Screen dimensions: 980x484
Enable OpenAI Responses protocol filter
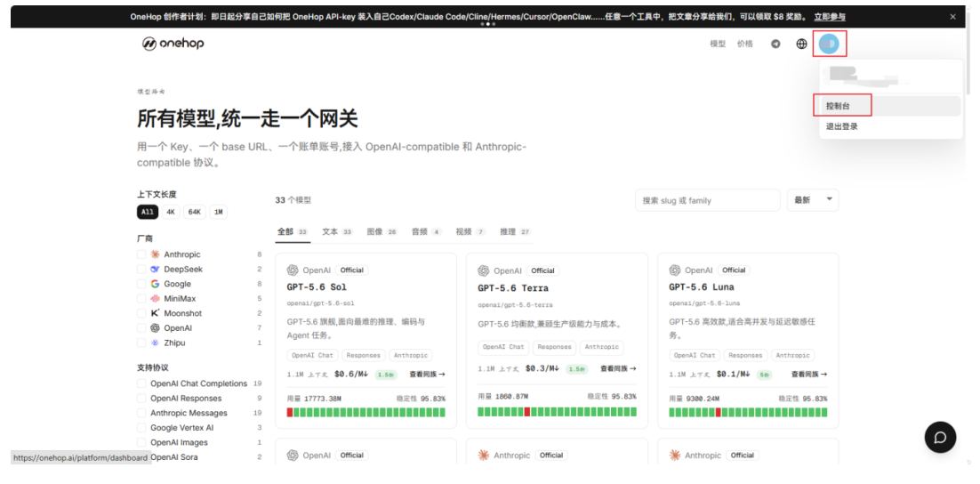tap(141, 399)
